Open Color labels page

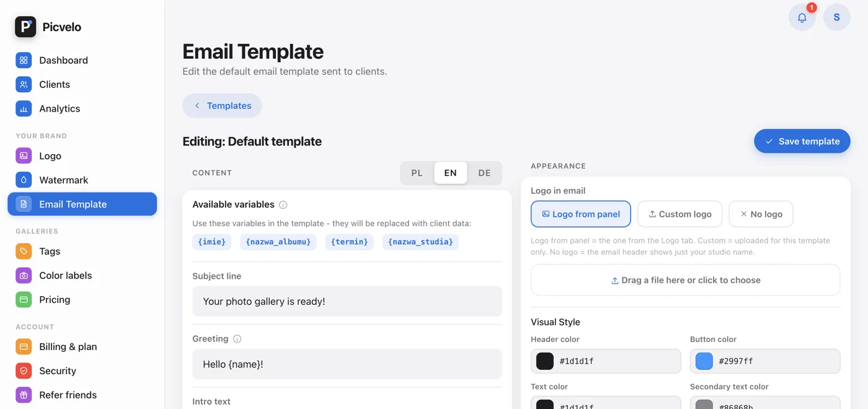[82, 275]
